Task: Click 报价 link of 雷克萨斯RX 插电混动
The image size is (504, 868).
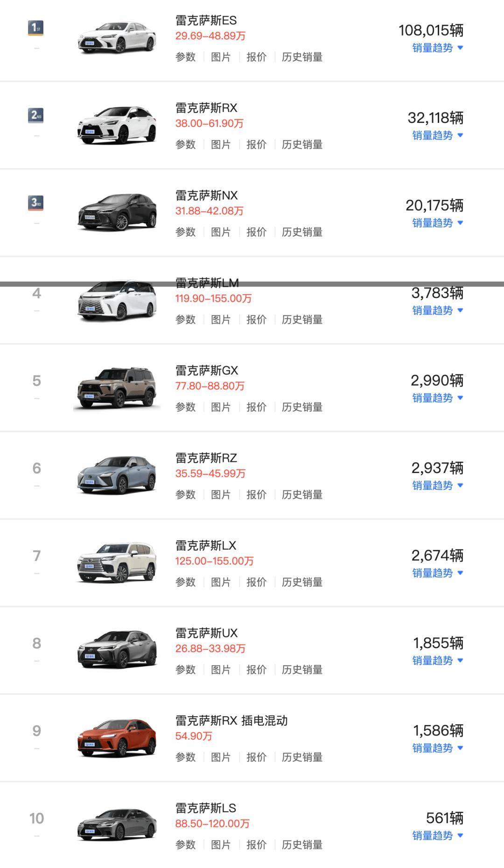Action: (x=256, y=757)
